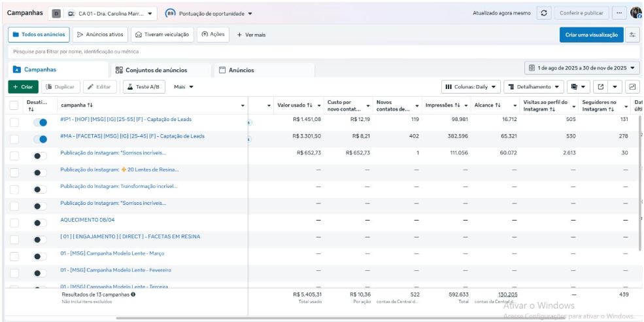Screen dimensions: 644x322
Task: Click the chart view icon
Action: (x=632, y=87)
